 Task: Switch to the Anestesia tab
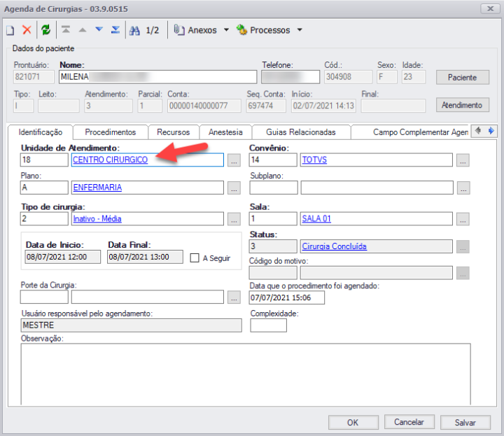(225, 132)
